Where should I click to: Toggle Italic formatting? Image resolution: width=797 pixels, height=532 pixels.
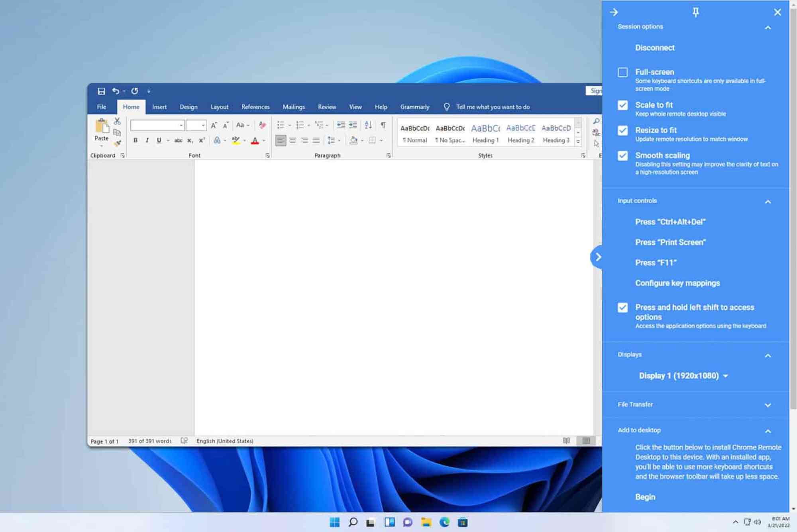tap(147, 140)
